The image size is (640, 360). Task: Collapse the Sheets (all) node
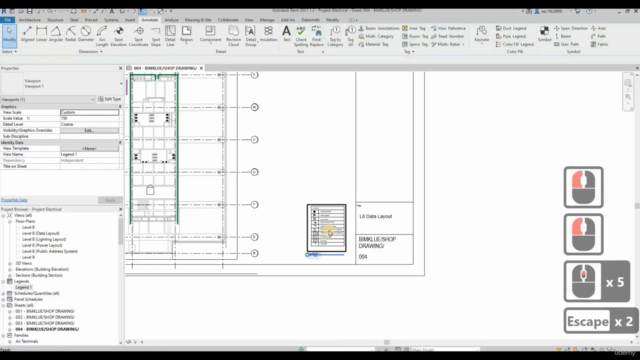click(4, 305)
